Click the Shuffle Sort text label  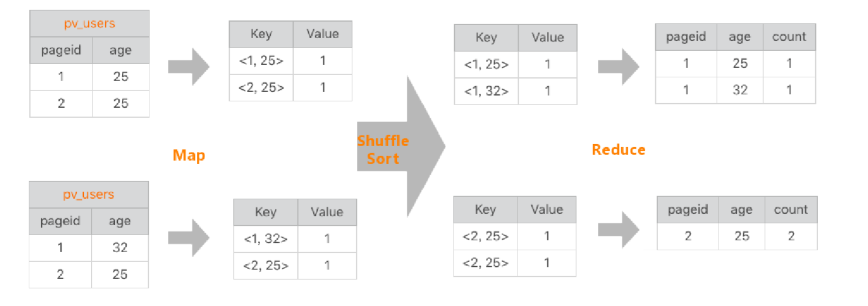pos(383,149)
